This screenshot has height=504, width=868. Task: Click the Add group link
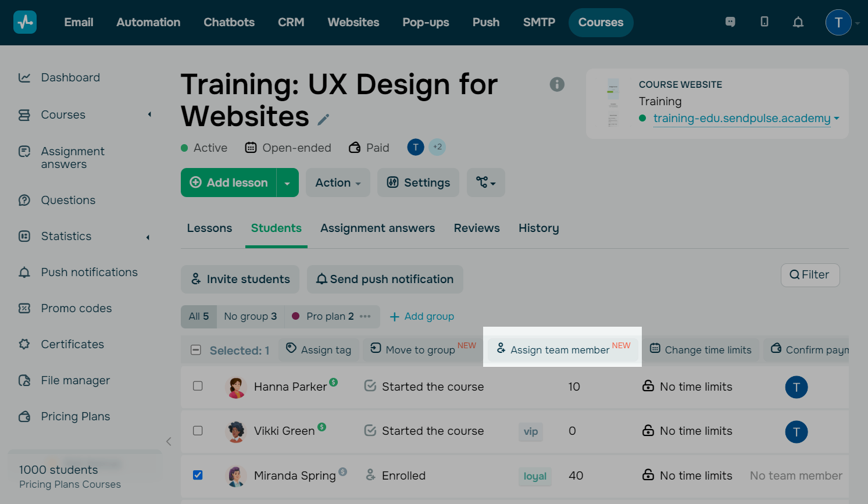tap(422, 316)
